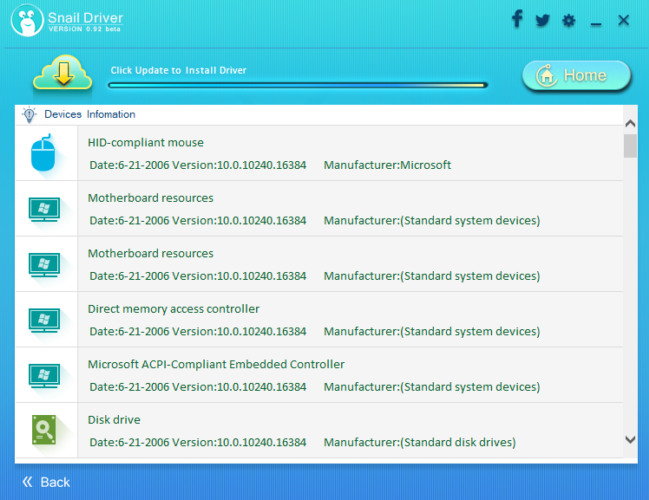This screenshot has height=500, width=649.
Task: Minimize the Snail Driver window
Action: point(596,20)
